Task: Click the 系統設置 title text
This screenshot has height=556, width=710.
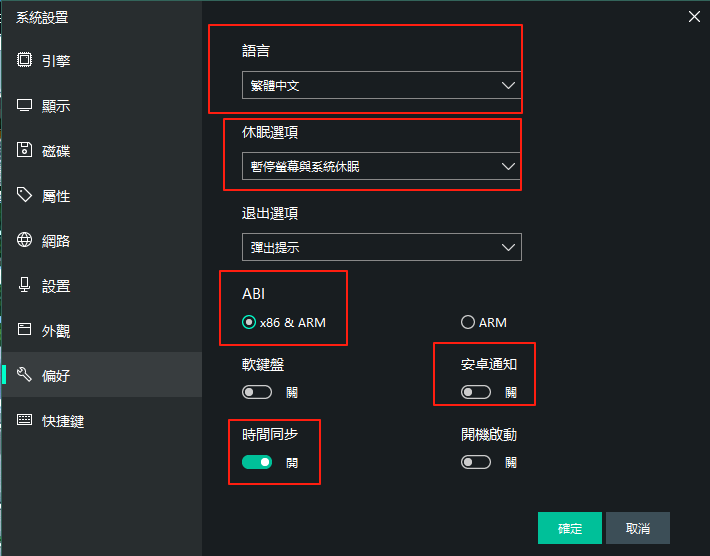Action: point(42,18)
